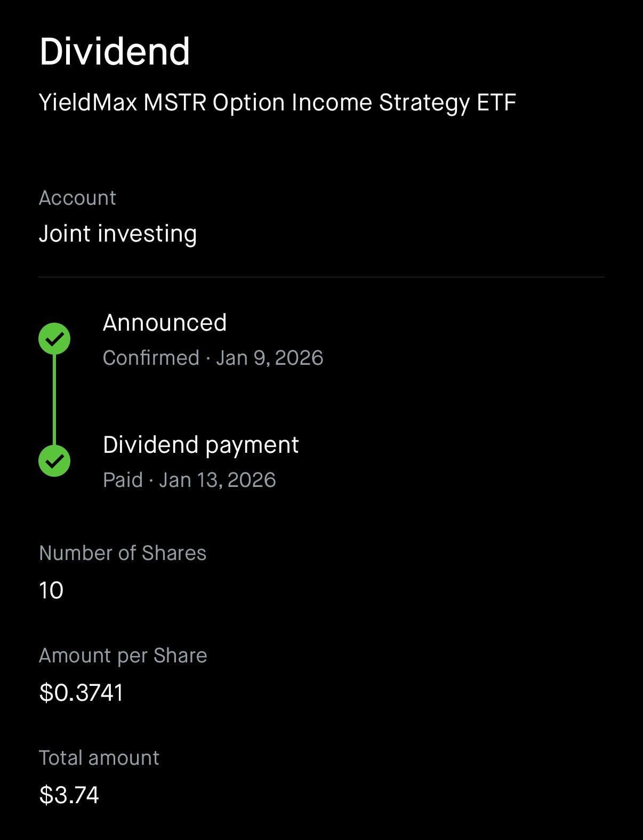Select the Joint investing account
This screenshot has width=643, height=840.
pyautogui.click(x=118, y=234)
